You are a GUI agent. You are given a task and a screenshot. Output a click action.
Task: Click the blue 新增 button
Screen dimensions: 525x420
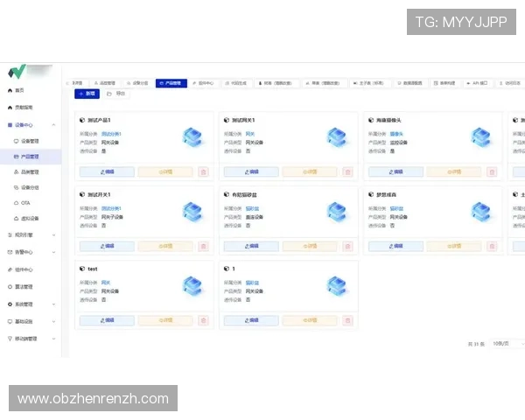(87, 94)
